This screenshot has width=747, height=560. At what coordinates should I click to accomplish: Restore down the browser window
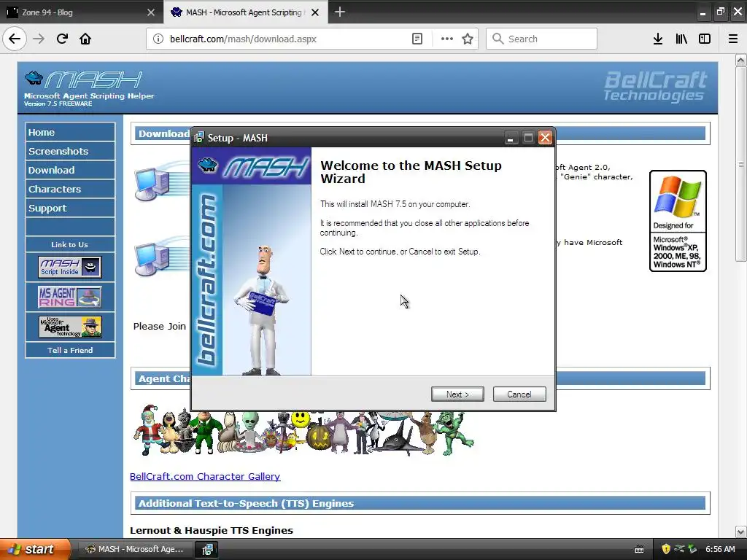coord(720,12)
